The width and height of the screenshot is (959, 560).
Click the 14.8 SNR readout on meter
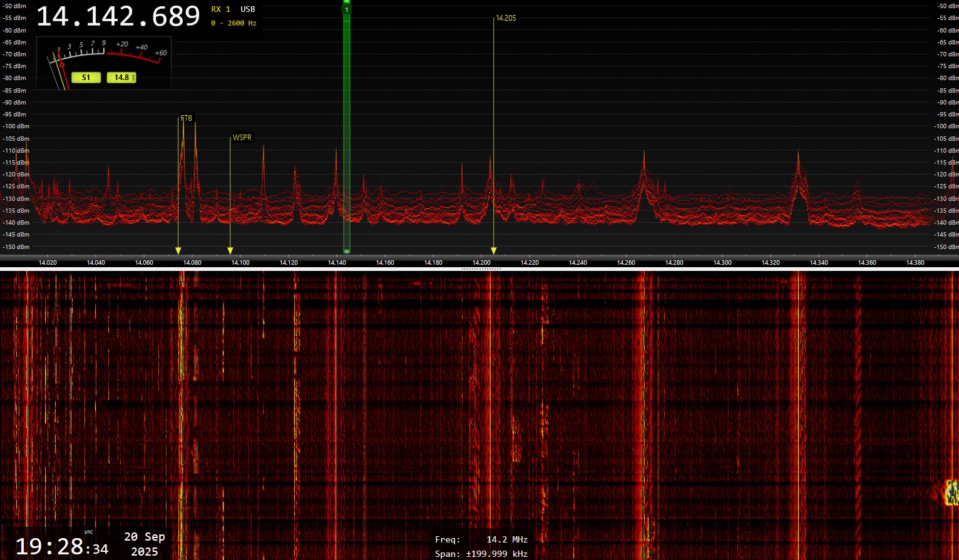[121, 78]
